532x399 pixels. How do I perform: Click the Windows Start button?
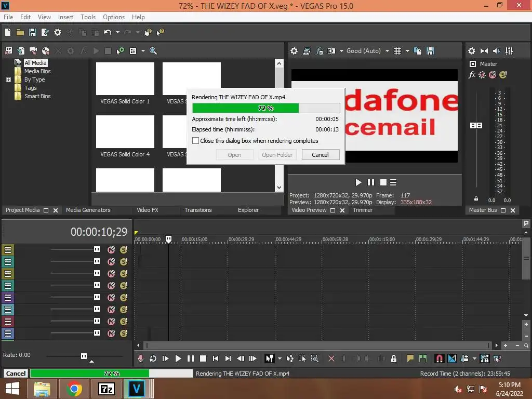(12, 389)
